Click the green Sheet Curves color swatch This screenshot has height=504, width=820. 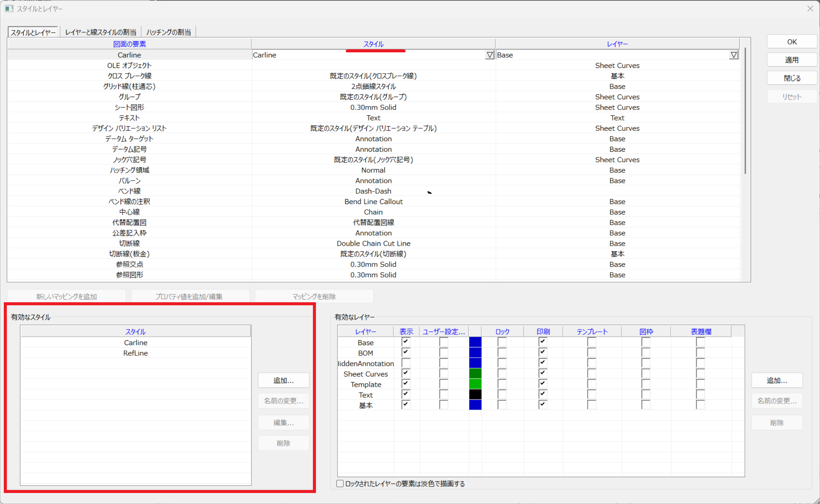click(475, 374)
